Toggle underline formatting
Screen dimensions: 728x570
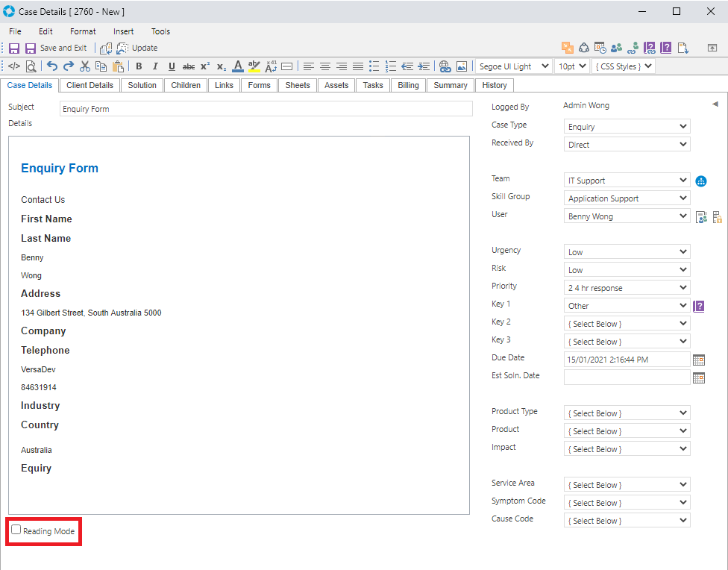(x=172, y=66)
